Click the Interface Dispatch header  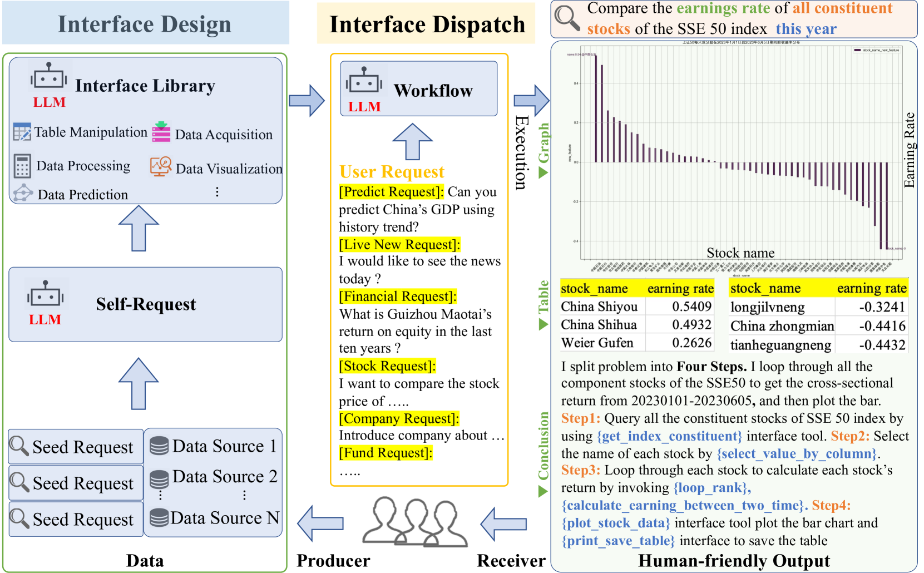pos(427,24)
